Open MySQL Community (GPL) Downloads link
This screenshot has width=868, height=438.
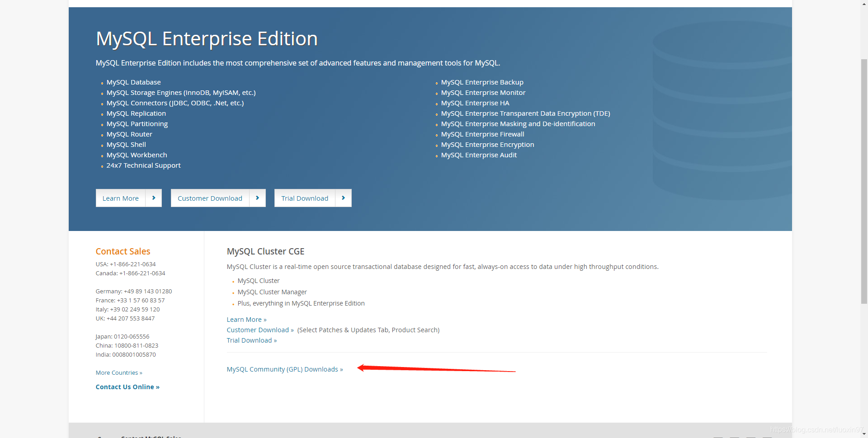tap(285, 369)
